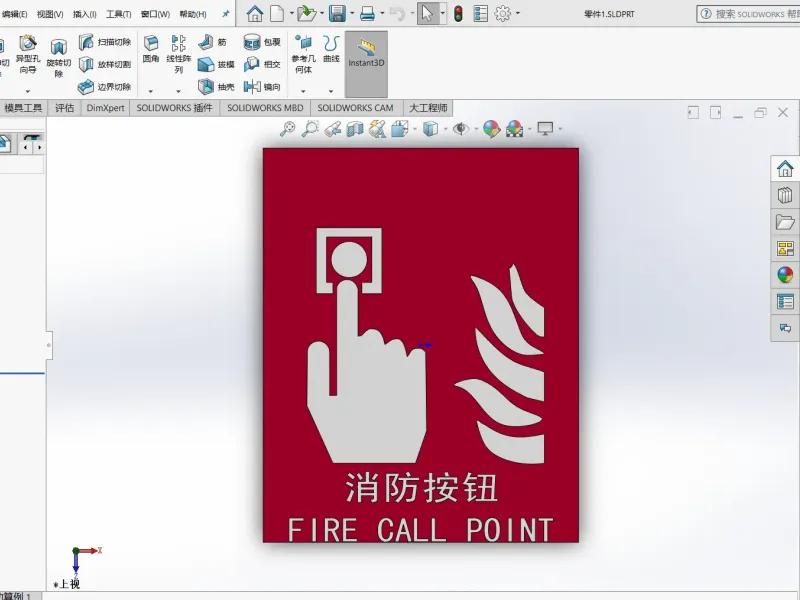
Task: Switch to SOLIDWORKS MBD tab
Action: (x=265, y=108)
